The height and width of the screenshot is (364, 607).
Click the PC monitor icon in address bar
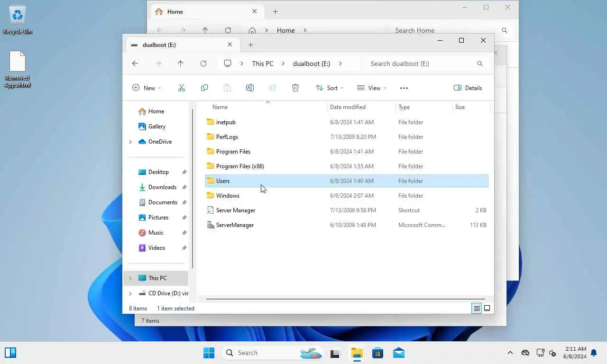(228, 64)
